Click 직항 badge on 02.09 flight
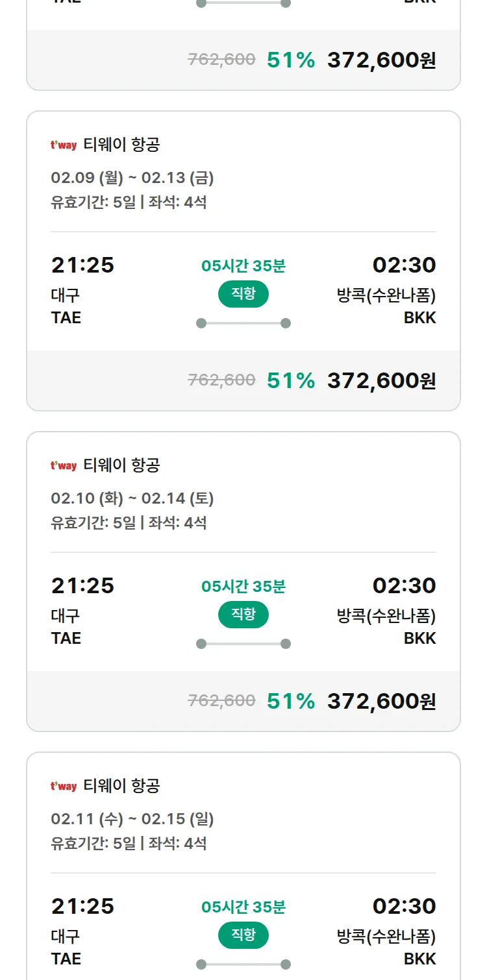The image size is (487, 980). [243, 294]
